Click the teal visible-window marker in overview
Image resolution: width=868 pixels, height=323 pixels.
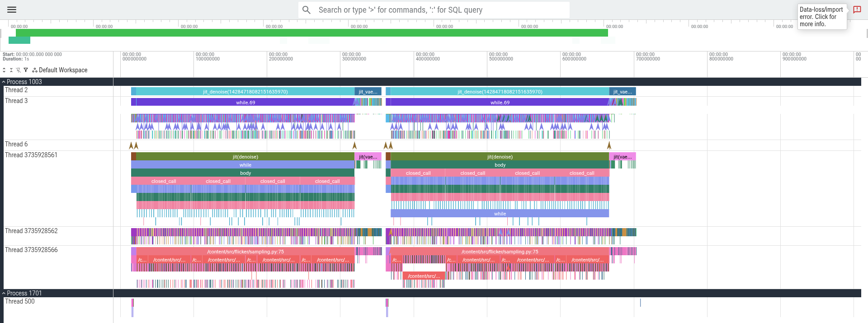point(19,41)
